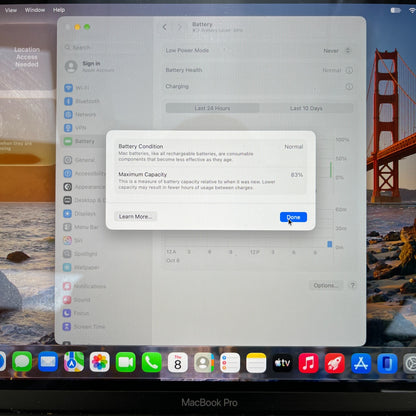The width and height of the screenshot is (416, 416).
Task: Launch Mail from the Dock
Action: point(48,362)
